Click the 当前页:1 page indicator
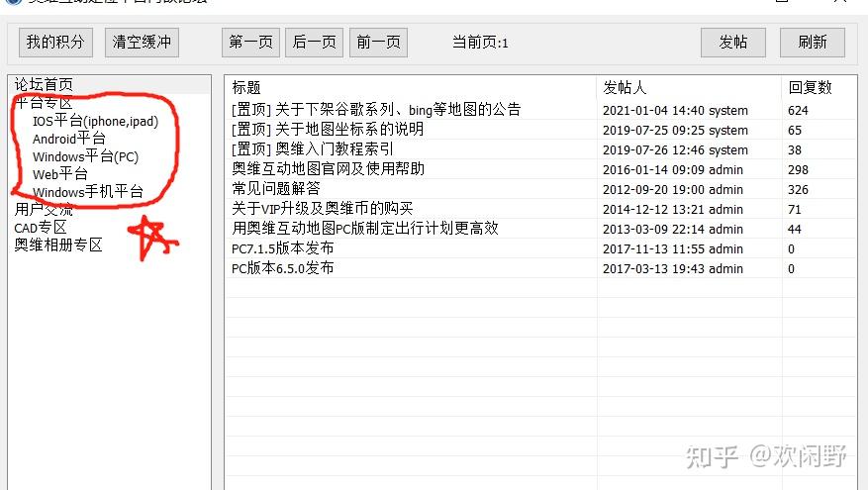This screenshot has height=490, width=868. coord(480,43)
